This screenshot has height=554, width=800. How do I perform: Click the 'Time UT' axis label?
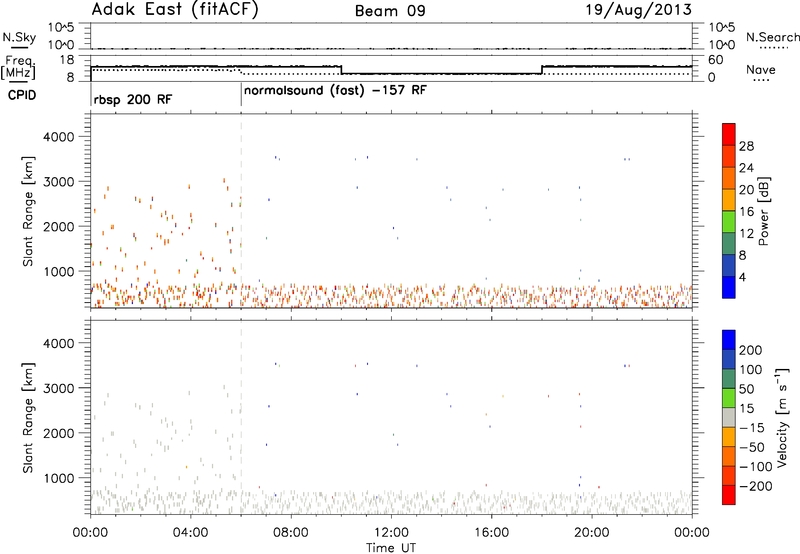coord(391,548)
